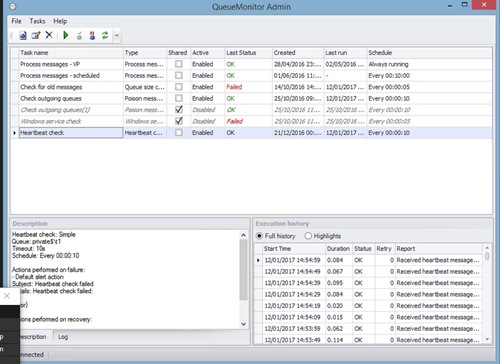500x364 pixels.
Task: Click the Edit task toolbar icon
Action: click(36, 35)
